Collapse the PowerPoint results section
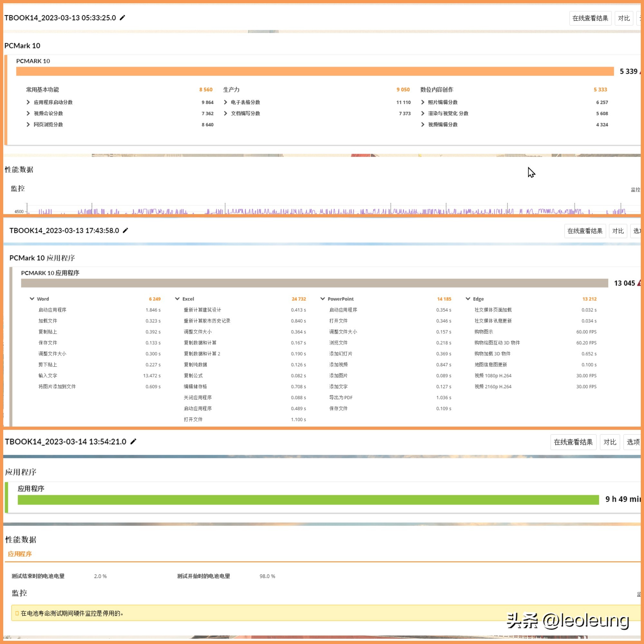 323,299
